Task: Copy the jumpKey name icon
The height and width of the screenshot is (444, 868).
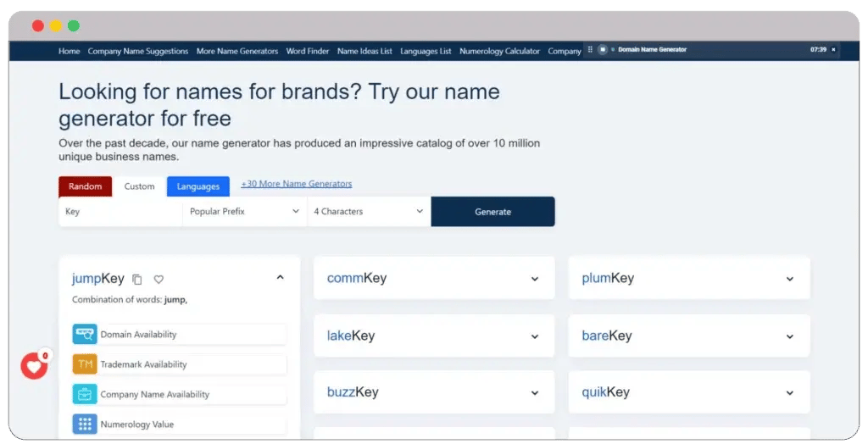Action: tap(137, 279)
